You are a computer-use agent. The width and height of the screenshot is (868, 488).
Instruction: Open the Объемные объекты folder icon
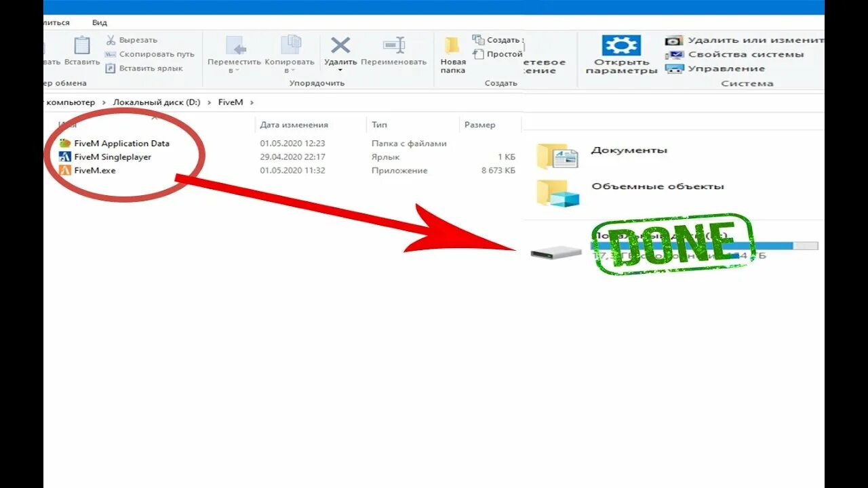pos(557,192)
